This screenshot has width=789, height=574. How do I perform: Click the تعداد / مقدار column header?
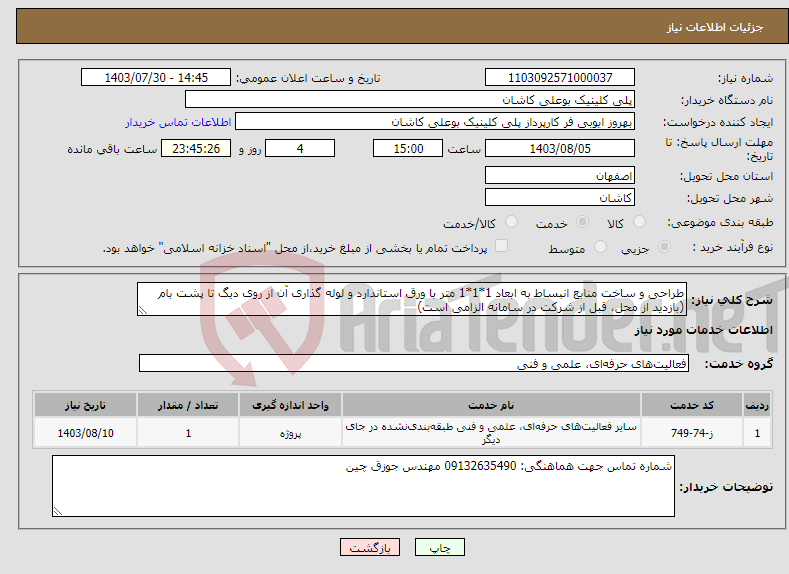point(188,405)
